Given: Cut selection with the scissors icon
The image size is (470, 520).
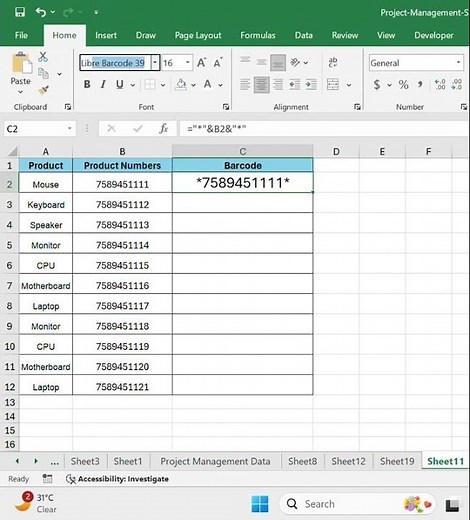Looking at the screenshot, I should [43, 57].
